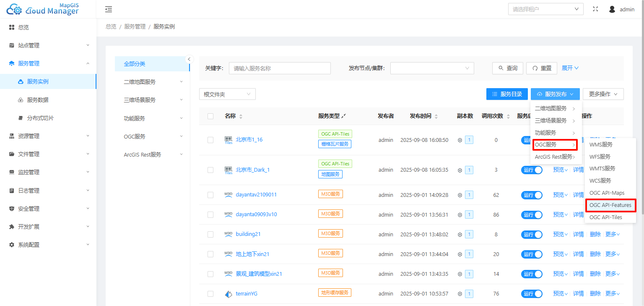The image size is (644, 306).
Task: Open the dayanta09093v10 service link
Action: pos(256,214)
